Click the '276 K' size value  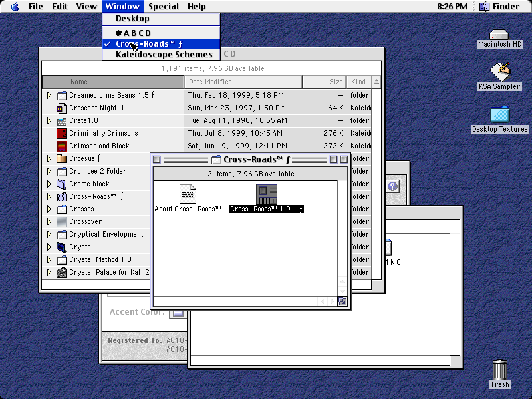[x=333, y=134]
